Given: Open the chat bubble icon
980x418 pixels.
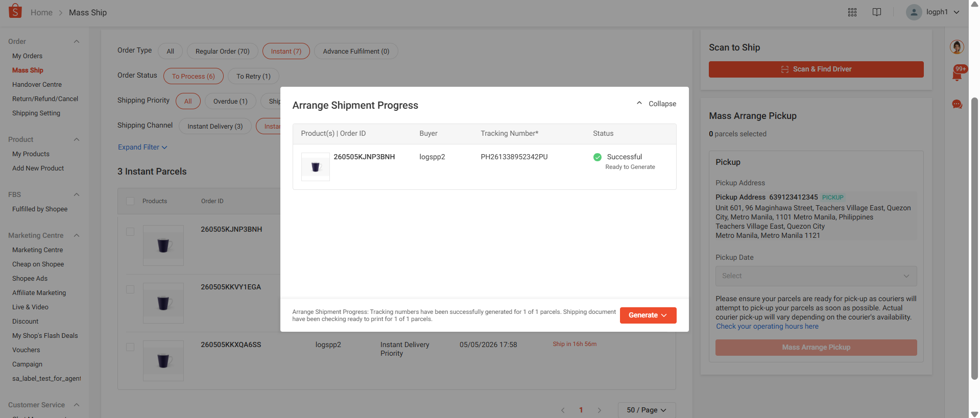Looking at the screenshot, I should pyautogui.click(x=957, y=105).
